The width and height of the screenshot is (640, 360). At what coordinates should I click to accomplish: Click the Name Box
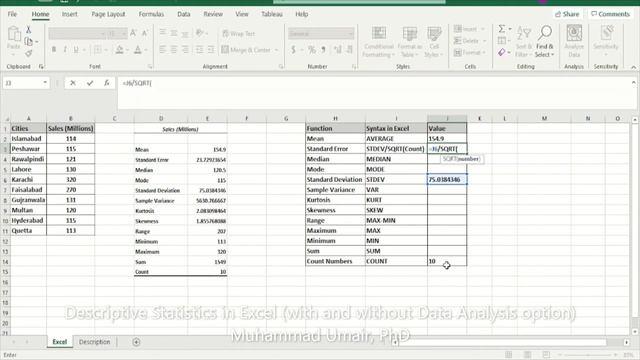pyautogui.click(x=26, y=83)
